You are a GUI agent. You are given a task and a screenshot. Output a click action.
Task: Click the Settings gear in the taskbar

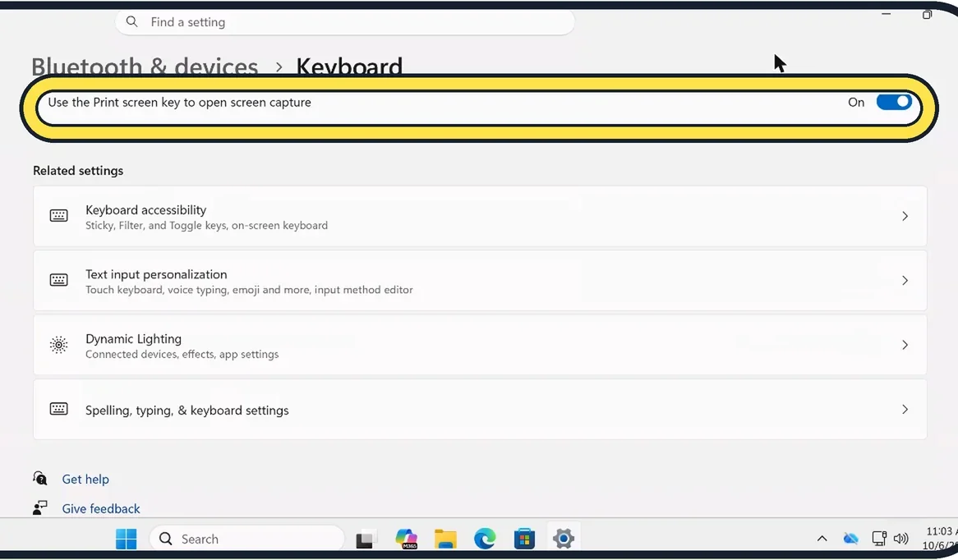pyautogui.click(x=564, y=539)
